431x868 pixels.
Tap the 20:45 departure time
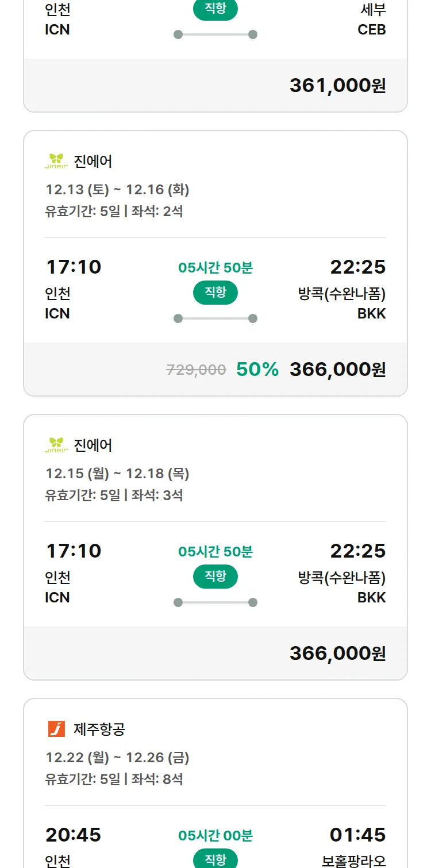point(73,835)
